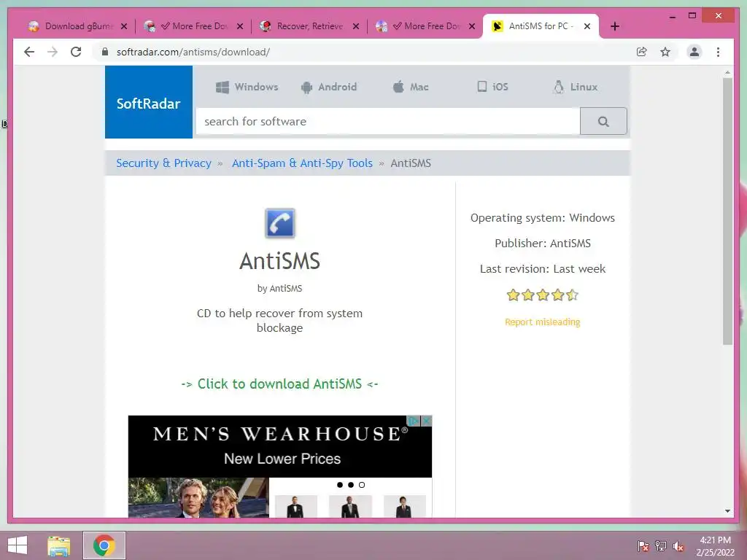Close the AntiSMS for PC tab
This screenshot has height=560, width=747.
587,26
